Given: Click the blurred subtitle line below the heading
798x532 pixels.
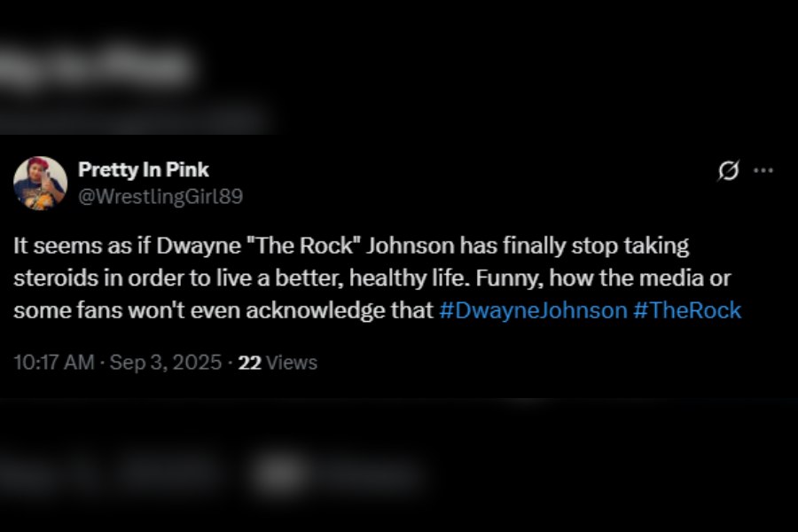Looking at the screenshot, I should coord(135,120).
